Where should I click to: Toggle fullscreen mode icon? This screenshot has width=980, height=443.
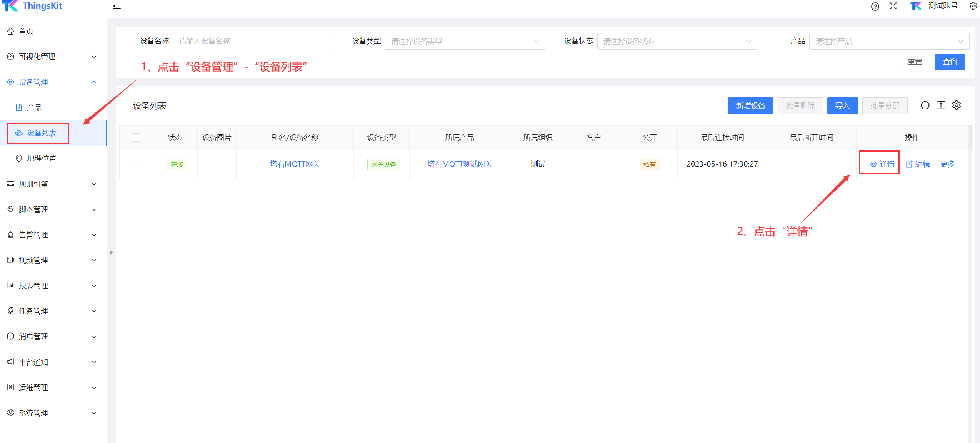coord(893,6)
